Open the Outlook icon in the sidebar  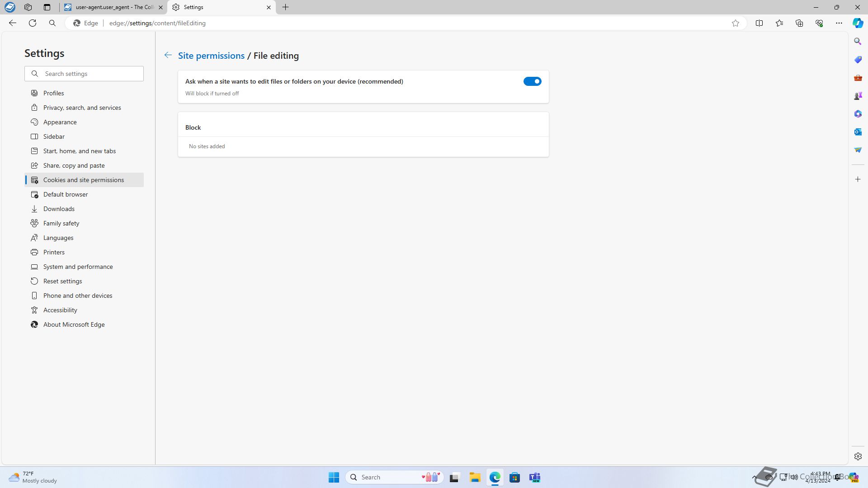(858, 132)
